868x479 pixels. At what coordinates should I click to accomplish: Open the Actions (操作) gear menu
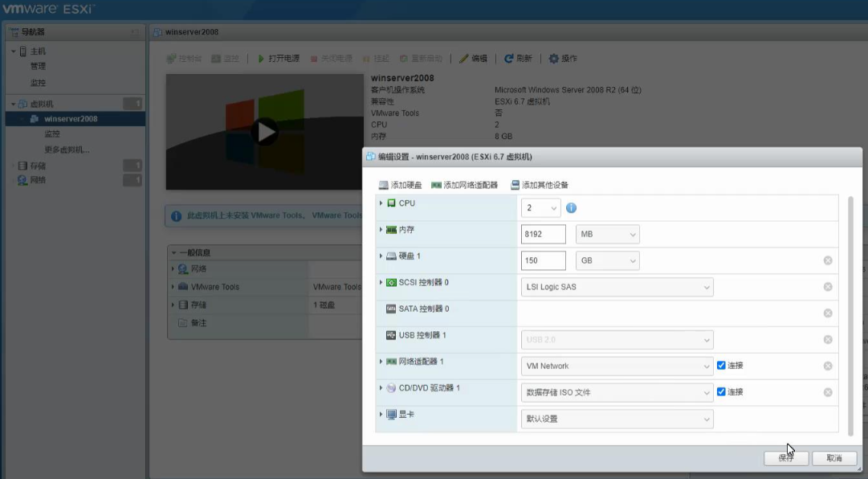click(562, 58)
